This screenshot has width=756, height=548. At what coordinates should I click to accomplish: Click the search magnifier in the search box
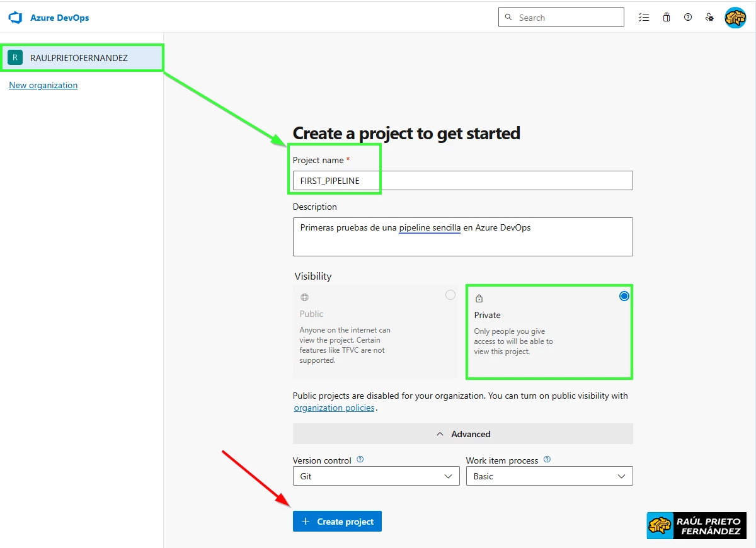coord(508,17)
